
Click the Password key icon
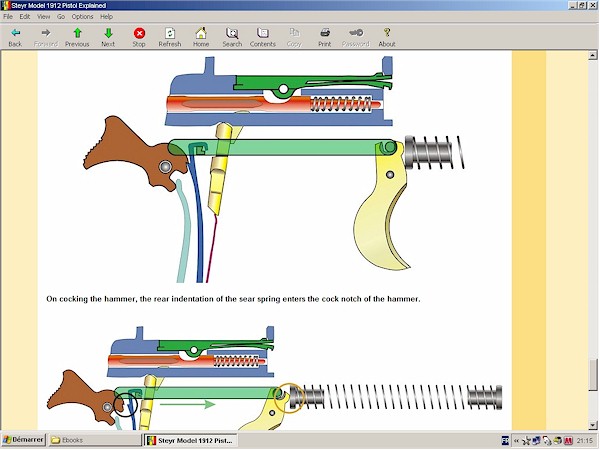[356, 37]
